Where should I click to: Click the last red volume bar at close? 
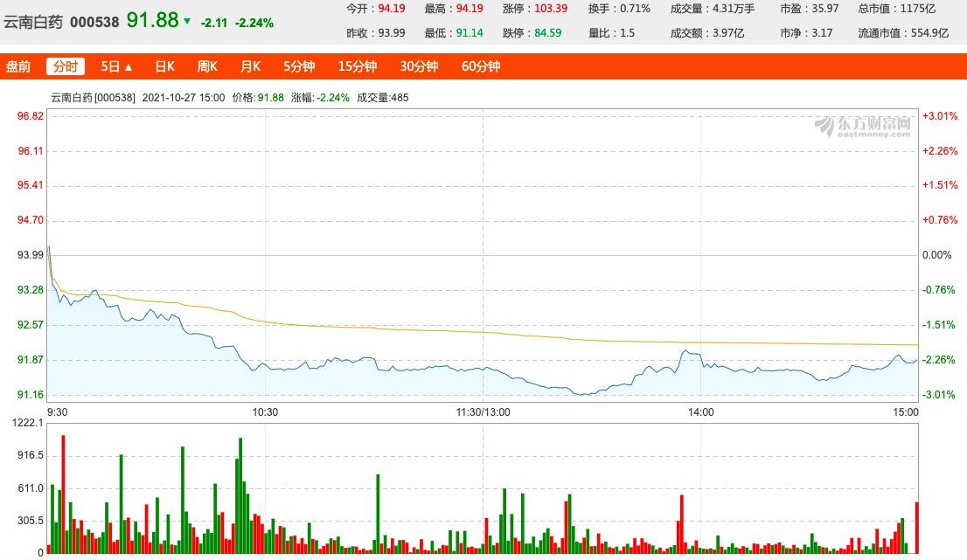coord(917,528)
